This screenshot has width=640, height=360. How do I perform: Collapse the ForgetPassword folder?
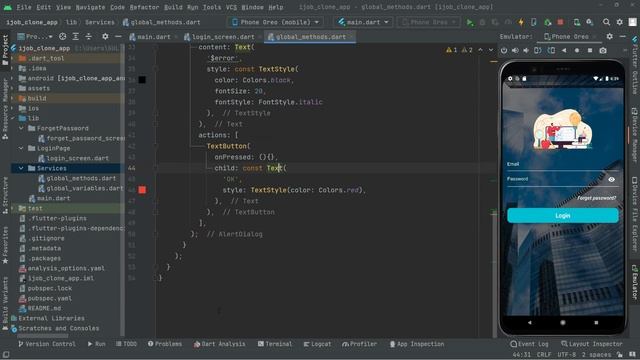tap(21, 128)
